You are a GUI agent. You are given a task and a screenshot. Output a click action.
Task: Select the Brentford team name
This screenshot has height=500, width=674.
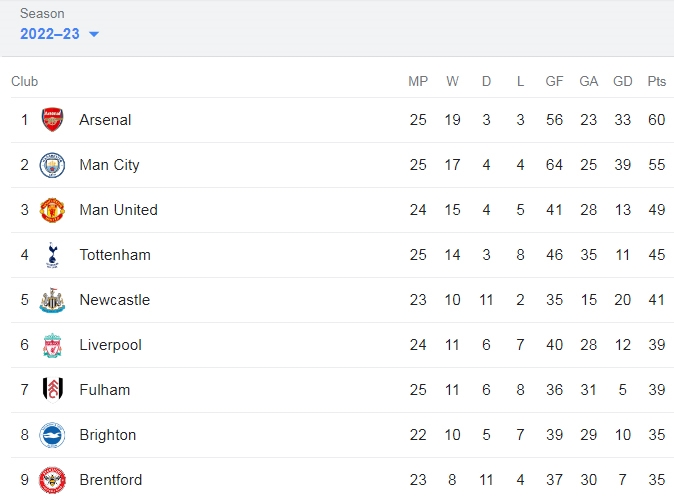pyautogui.click(x=110, y=480)
